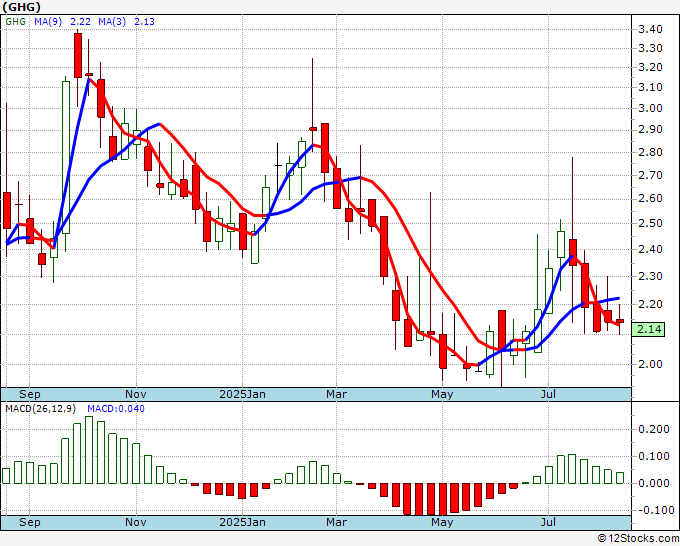
Task: Click the 3.20 price axis label
Action: point(650,67)
